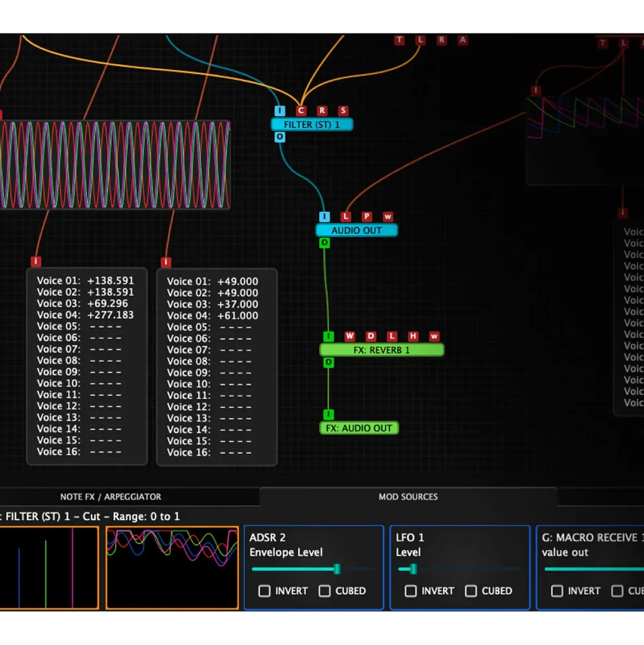Click the 'Envelope Level' text in ADSR 2 card
The width and height of the screenshot is (644, 645).
(x=286, y=552)
